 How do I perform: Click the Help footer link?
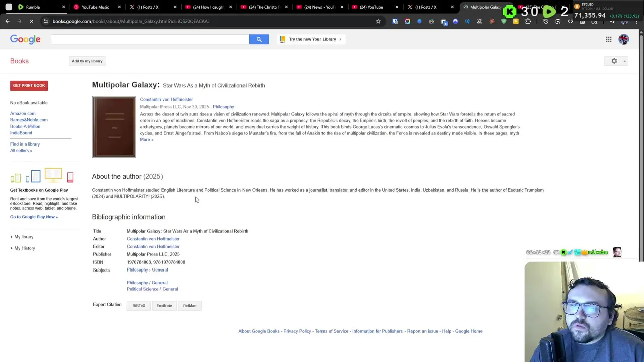click(447, 331)
